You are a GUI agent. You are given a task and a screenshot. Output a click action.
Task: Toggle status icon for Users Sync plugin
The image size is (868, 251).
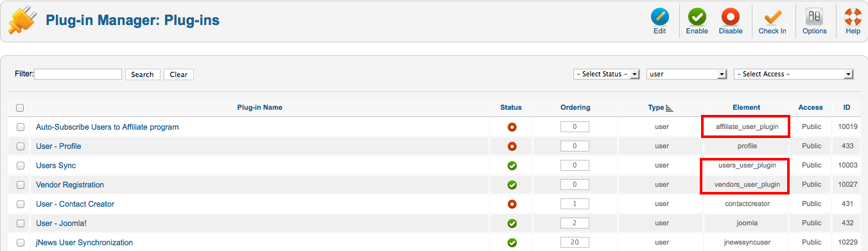[512, 166]
